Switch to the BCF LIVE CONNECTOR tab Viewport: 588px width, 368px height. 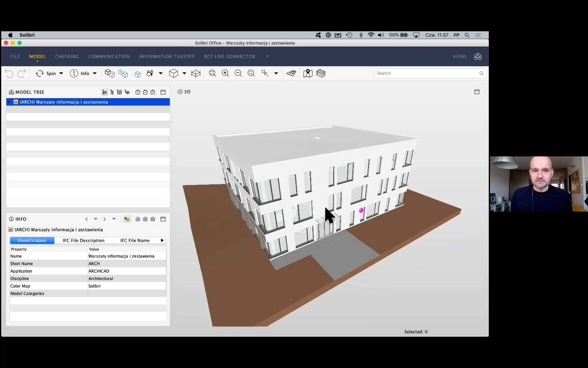[230, 56]
